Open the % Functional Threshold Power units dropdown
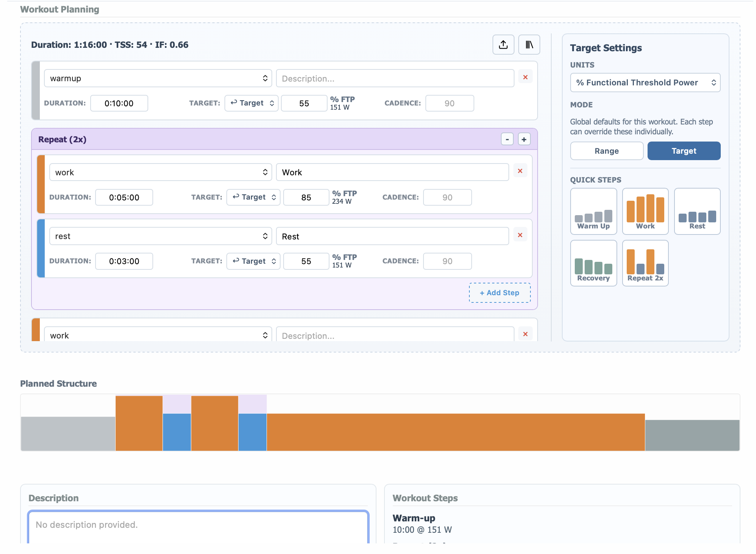Viewport: 756px width, 554px height. click(x=645, y=83)
